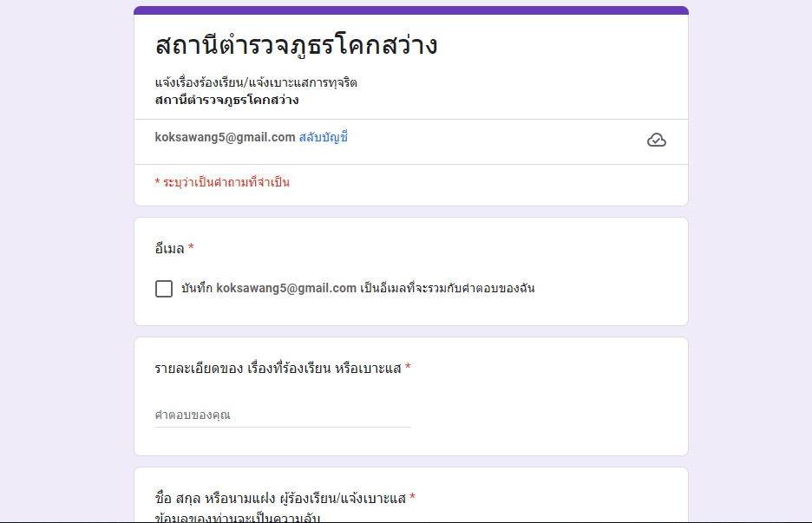
Task: Click the cloud saved-draft icon
Action: [x=657, y=141]
